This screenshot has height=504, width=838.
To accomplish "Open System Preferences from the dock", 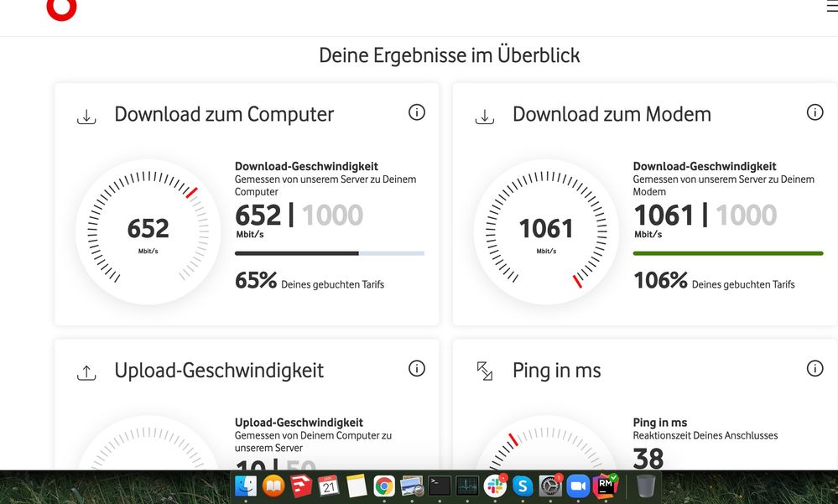I will [550, 486].
